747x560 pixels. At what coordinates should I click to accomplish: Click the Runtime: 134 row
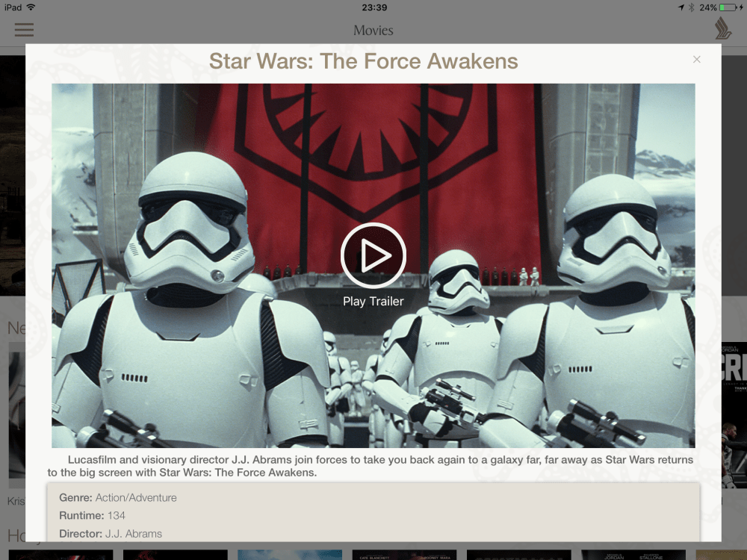pos(93,515)
